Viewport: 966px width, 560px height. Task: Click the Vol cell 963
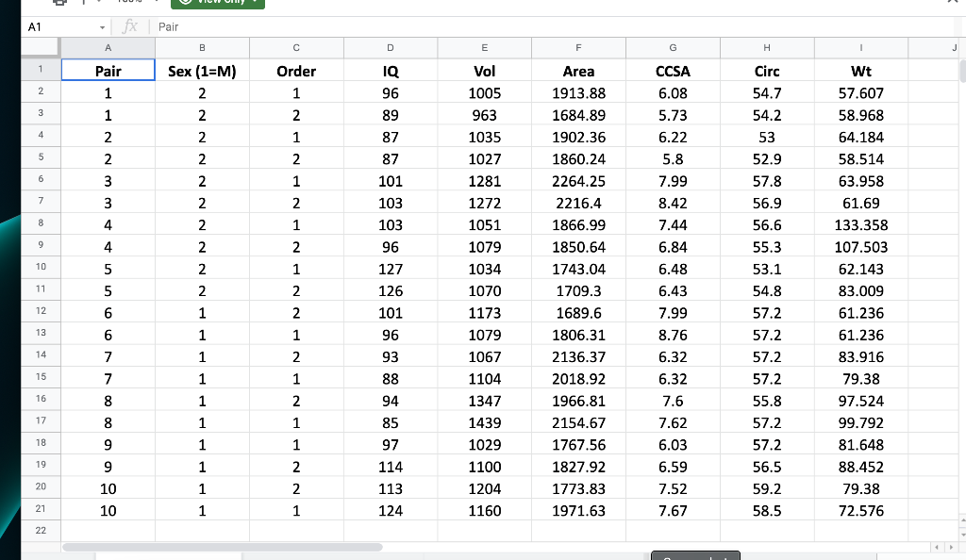click(x=485, y=115)
